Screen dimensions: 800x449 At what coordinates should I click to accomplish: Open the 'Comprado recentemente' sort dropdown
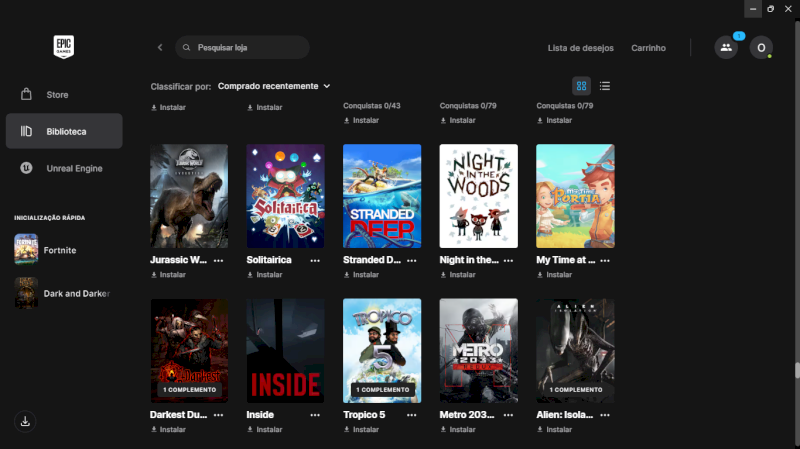click(274, 86)
